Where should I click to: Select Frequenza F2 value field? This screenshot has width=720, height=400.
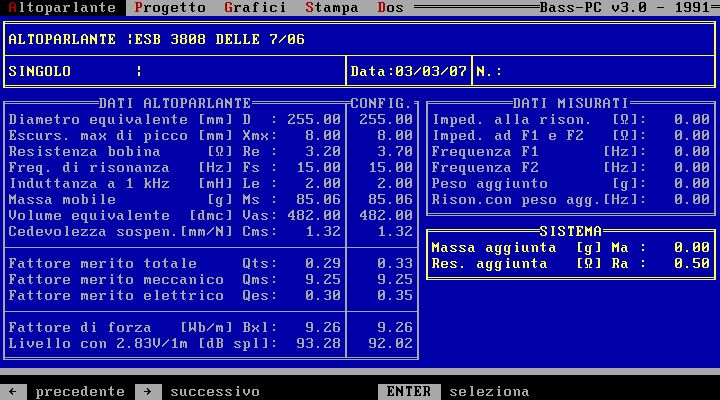pyautogui.click(x=692, y=168)
